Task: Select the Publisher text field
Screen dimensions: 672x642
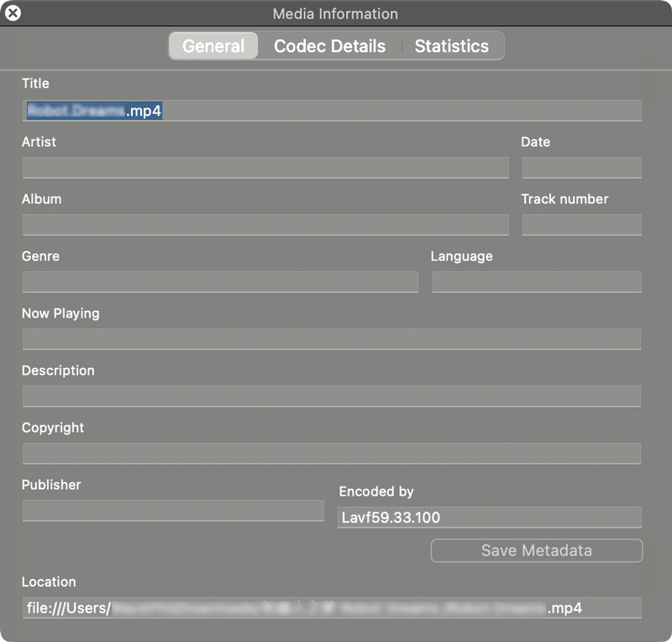Action: click(x=173, y=511)
